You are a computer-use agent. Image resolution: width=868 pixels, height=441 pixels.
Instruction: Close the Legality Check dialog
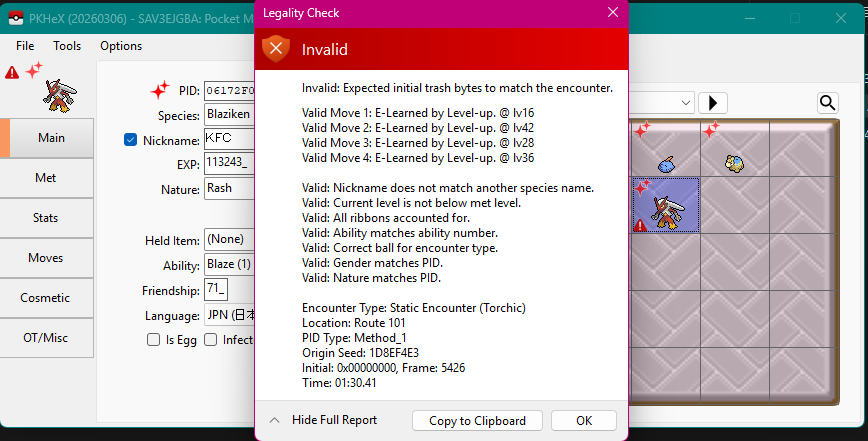(612, 13)
